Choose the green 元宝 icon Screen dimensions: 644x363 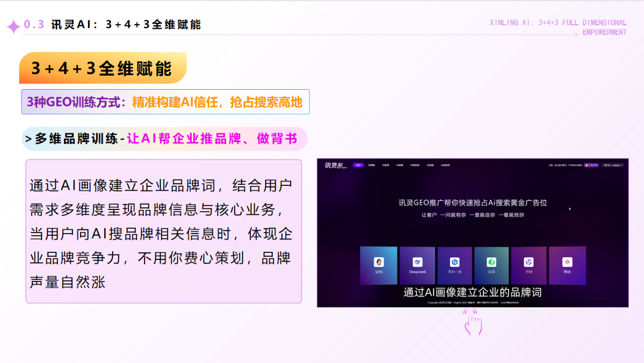[x=491, y=262]
